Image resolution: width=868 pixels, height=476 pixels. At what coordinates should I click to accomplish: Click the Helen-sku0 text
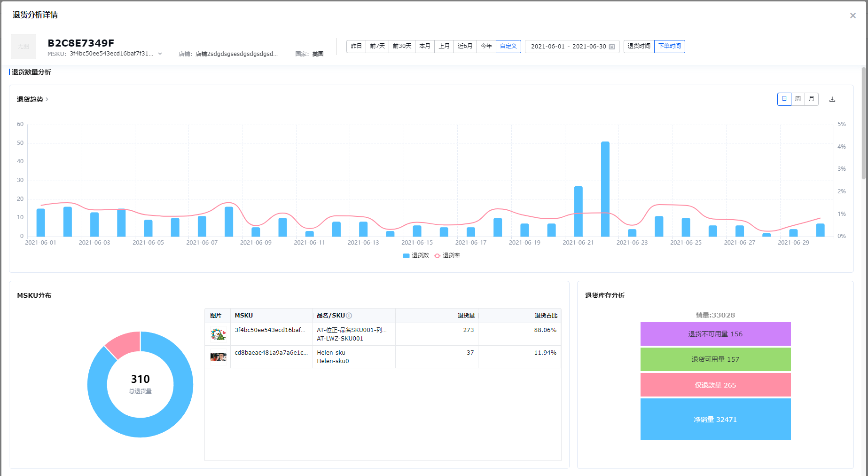(x=333, y=361)
